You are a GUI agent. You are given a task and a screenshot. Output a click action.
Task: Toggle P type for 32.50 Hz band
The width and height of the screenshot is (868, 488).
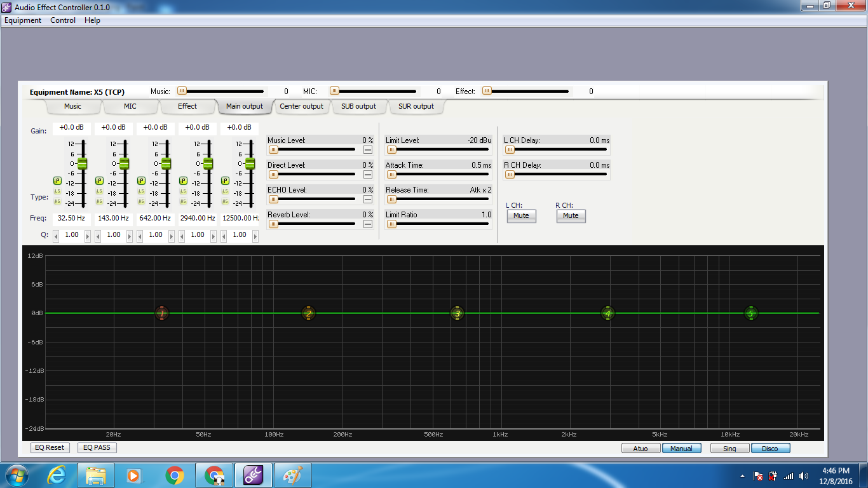pos(57,180)
